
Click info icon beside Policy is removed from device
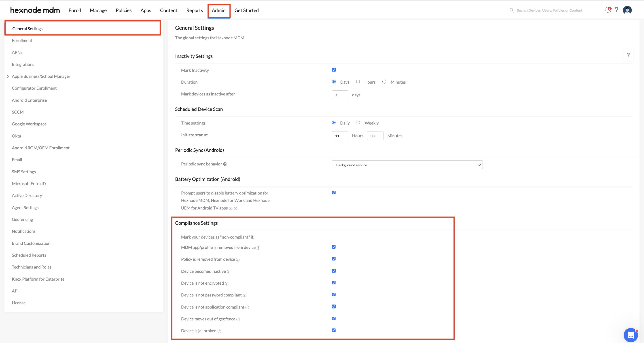click(x=238, y=260)
